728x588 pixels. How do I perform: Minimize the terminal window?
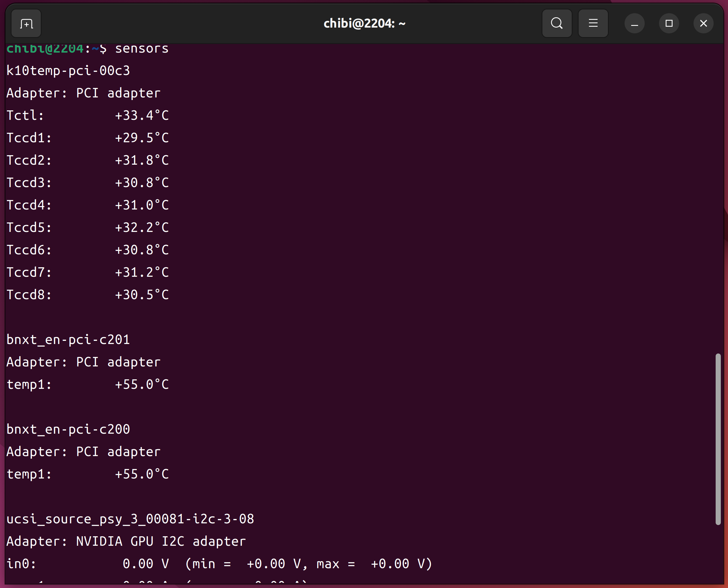(634, 23)
